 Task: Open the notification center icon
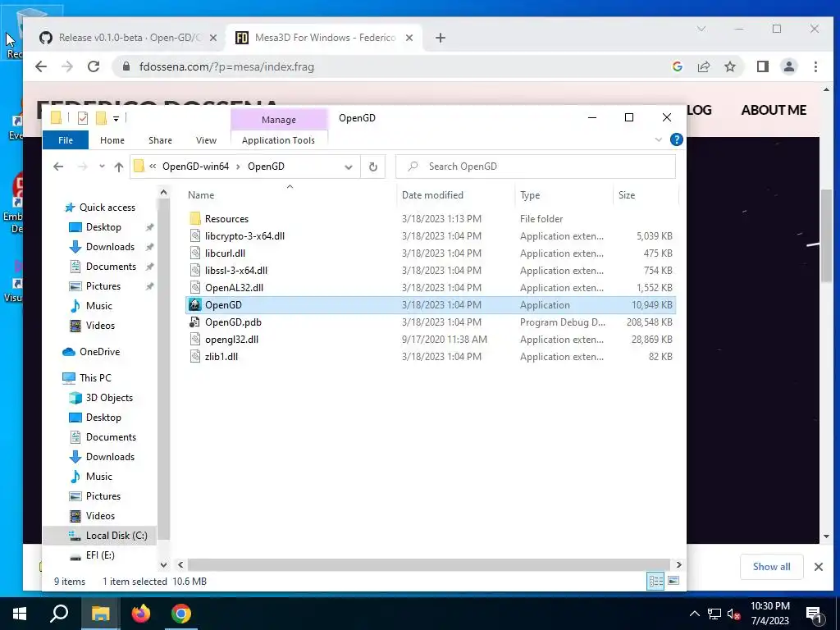(815, 615)
